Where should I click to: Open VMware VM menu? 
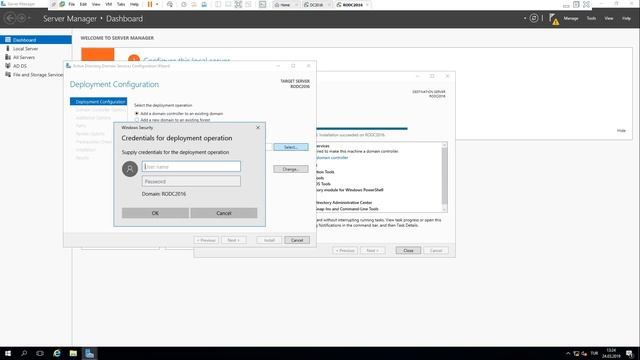(109, 4)
